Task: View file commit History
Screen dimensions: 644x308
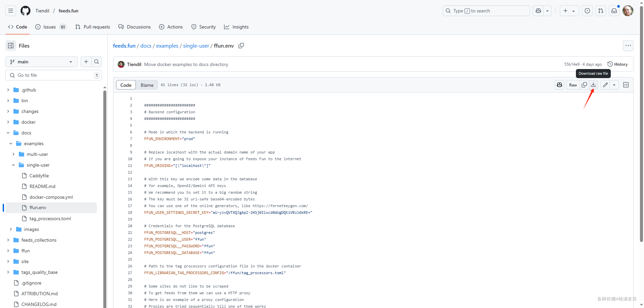Action: coord(618,64)
